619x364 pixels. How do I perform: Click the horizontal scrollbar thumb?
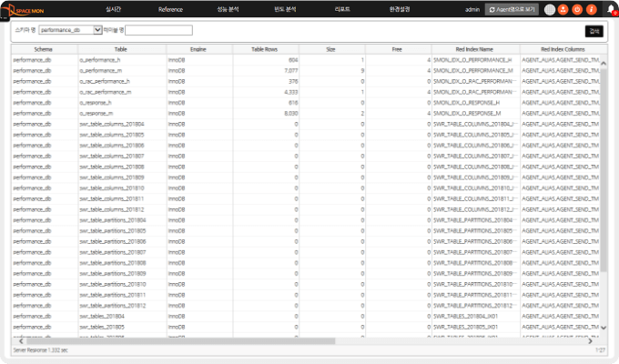point(180,341)
